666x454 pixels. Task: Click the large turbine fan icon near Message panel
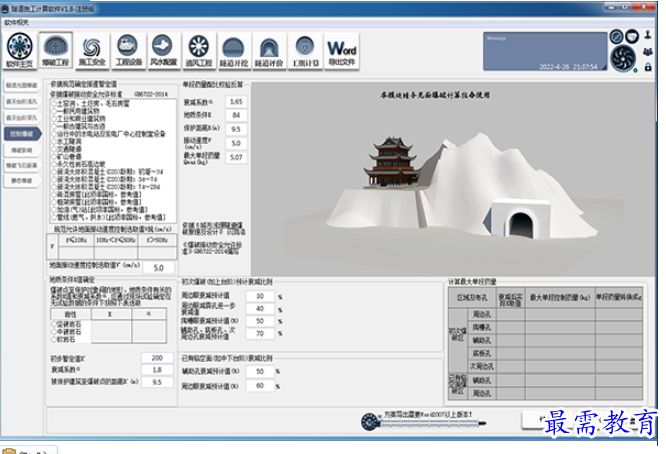pyautogui.click(x=623, y=58)
